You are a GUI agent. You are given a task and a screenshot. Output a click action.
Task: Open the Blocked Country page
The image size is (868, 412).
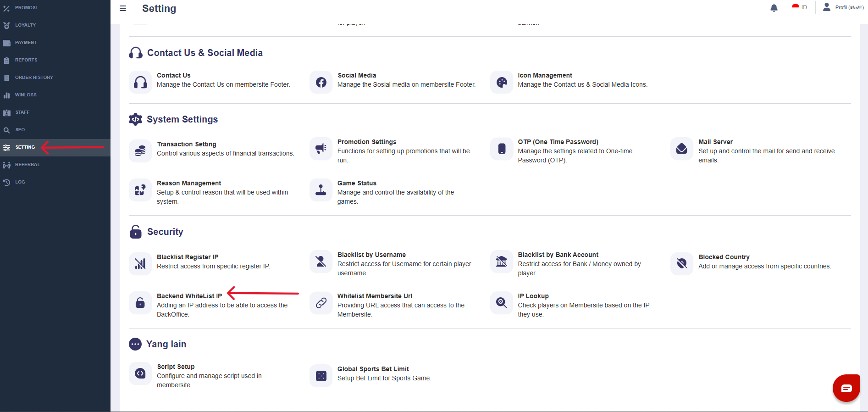[724, 257]
